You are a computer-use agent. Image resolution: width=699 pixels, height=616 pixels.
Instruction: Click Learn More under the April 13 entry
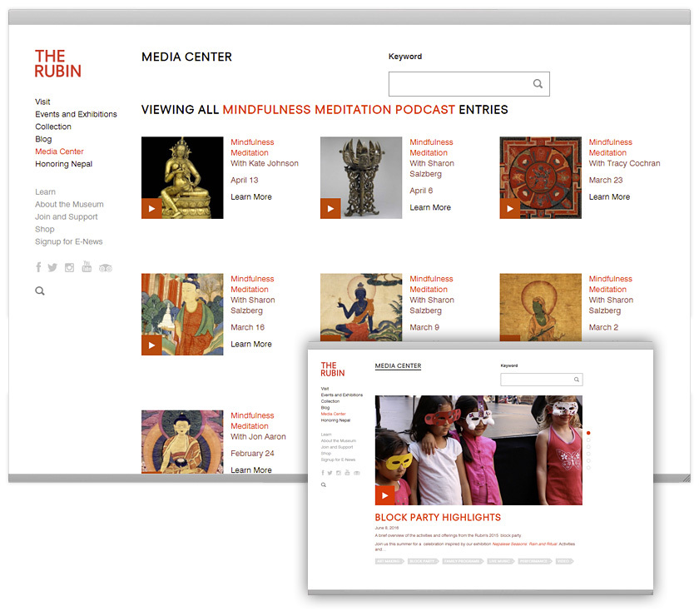click(x=250, y=196)
